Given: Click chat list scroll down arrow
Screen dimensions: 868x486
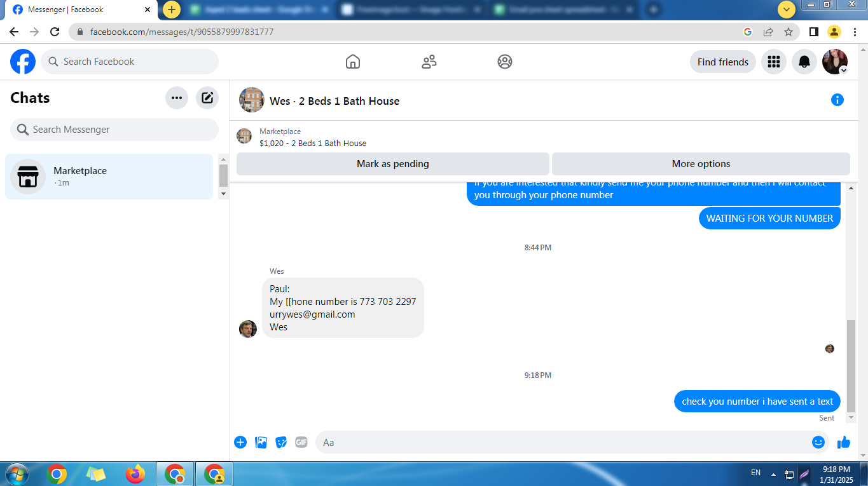Looking at the screenshot, I should tap(223, 194).
